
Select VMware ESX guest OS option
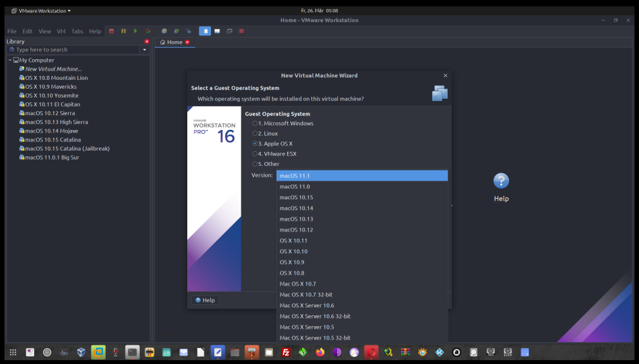[275, 154]
